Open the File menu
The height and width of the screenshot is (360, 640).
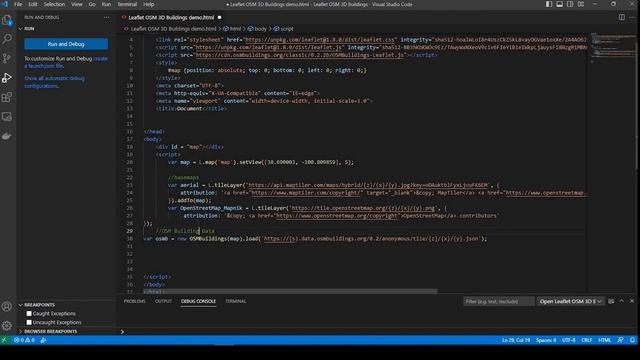(x=18, y=4)
